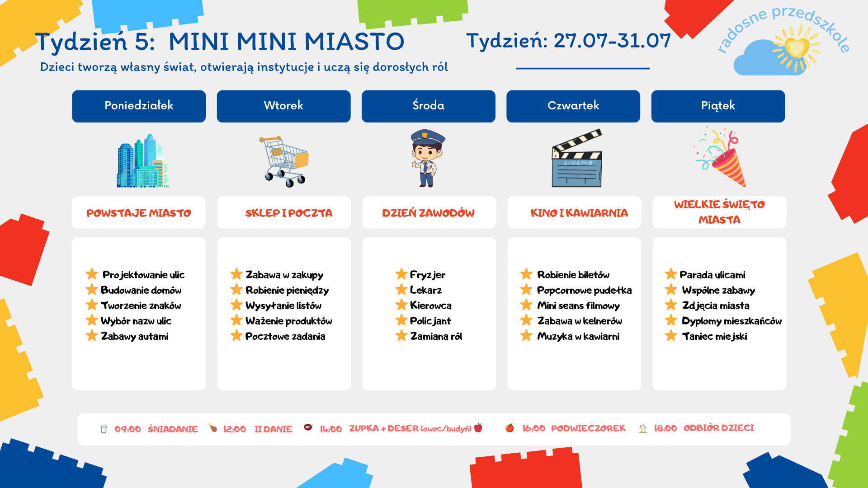Image resolution: width=868 pixels, height=488 pixels.
Task: Select the Piątek day header
Action: 718,106
